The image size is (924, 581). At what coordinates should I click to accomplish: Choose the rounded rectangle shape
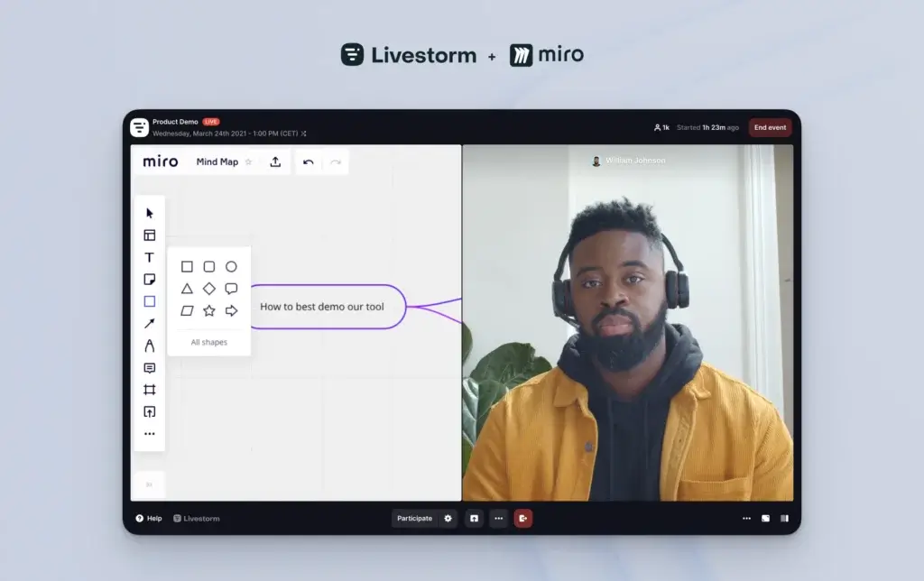pyautogui.click(x=209, y=267)
